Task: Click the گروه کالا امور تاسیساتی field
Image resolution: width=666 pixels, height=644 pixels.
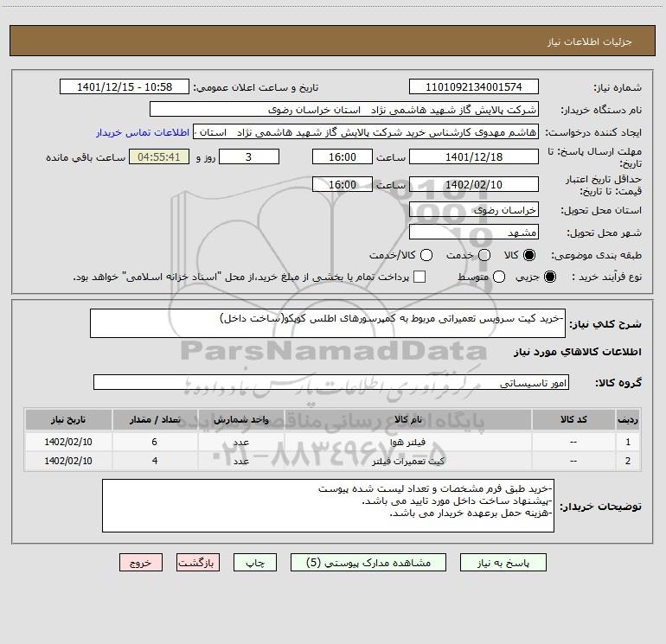Action: 331,382
